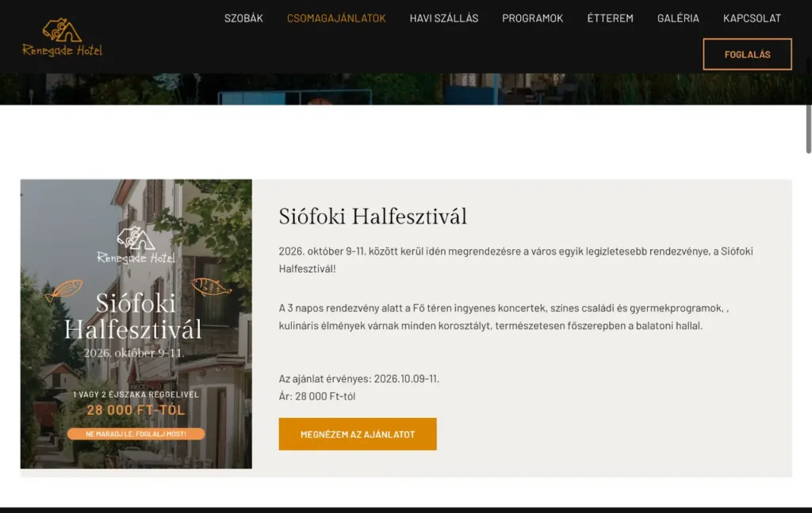
Task: Click the Foglalás booking button
Action: click(747, 55)
